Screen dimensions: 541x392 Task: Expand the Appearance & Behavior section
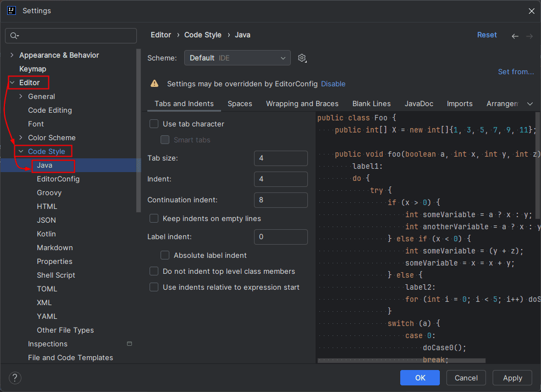(12, 56)
